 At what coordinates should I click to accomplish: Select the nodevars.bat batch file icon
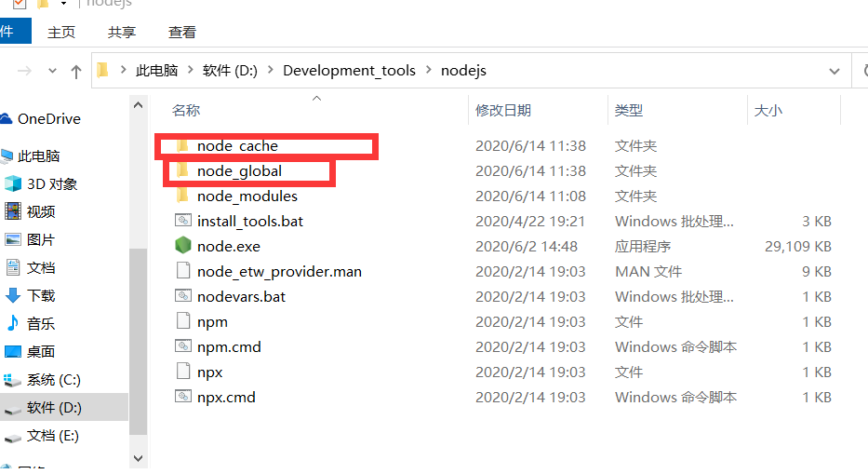pyautogui.click(x=183, y=296)
